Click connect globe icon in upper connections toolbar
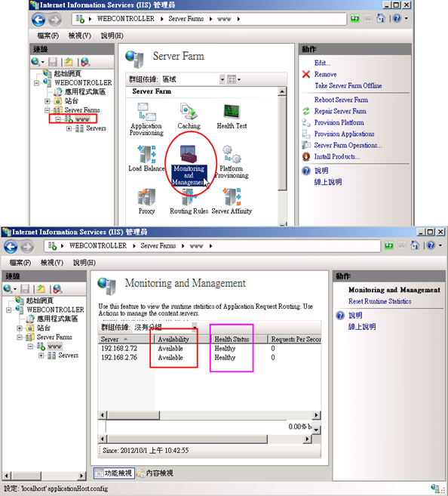 click(x=35, y=62)
